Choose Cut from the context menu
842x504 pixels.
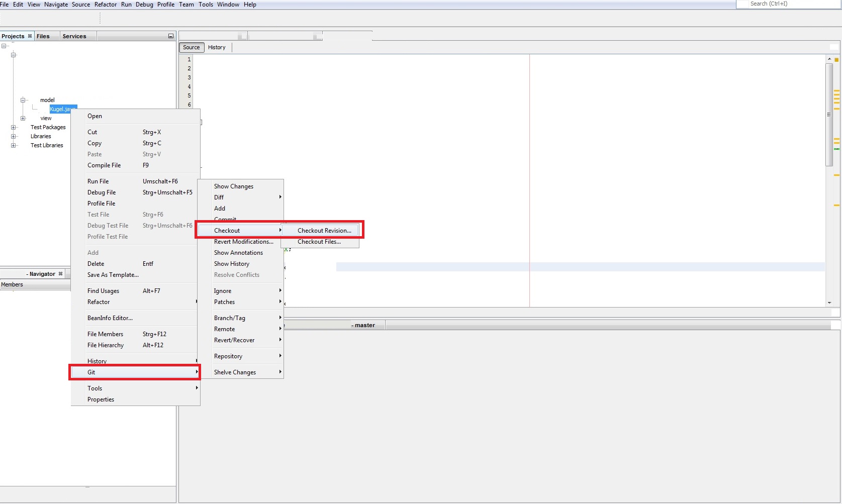(x=135, y=132)
